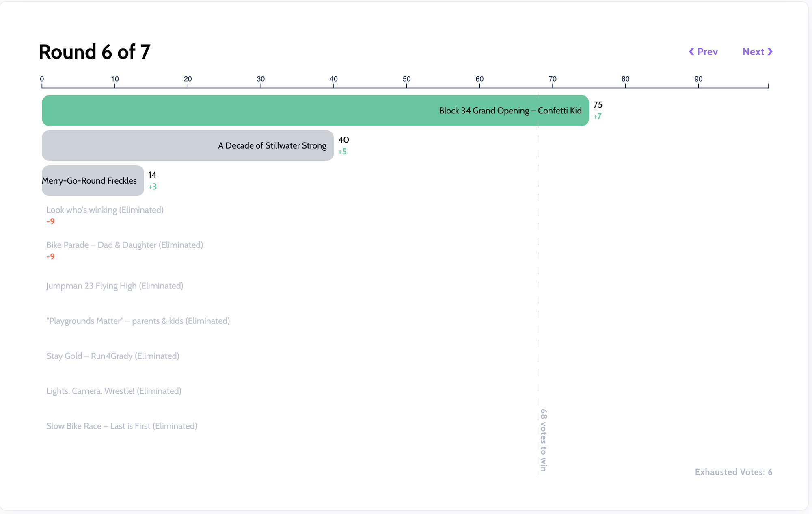The height and width of the screenshot is (514, 812).
Task: Click the +5 vote change label
Action: (x=342, y=152)
